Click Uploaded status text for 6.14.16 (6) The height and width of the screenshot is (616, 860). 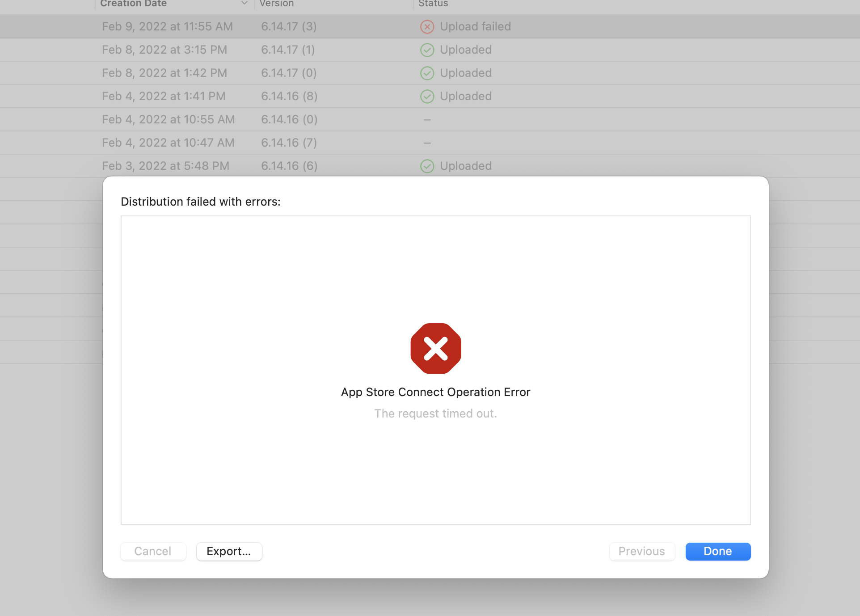pos(466,166)
